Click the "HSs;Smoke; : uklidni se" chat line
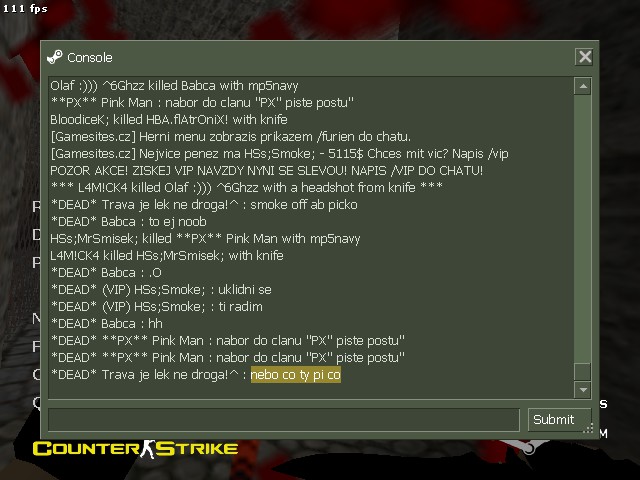The image size is (640, 480). coord(161,290)
